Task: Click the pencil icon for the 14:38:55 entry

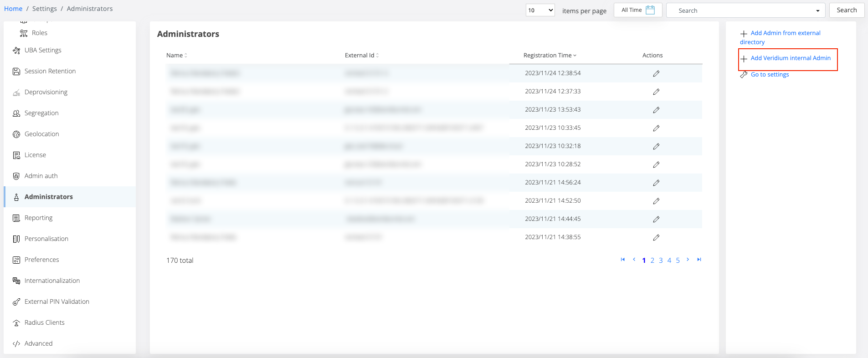Action: pos(656,237)
